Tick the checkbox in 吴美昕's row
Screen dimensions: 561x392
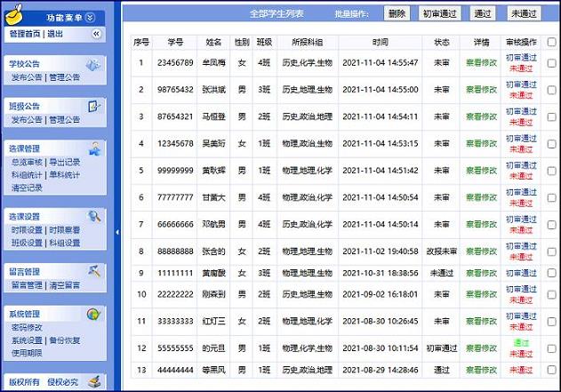point(552,143)
